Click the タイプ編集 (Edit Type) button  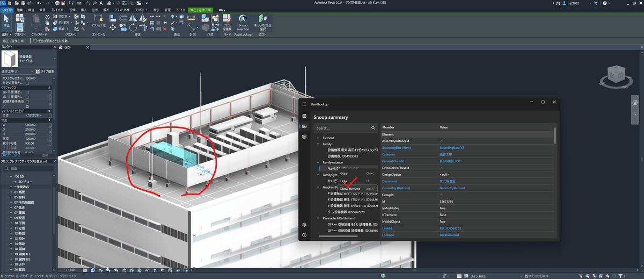click(45, 71)
